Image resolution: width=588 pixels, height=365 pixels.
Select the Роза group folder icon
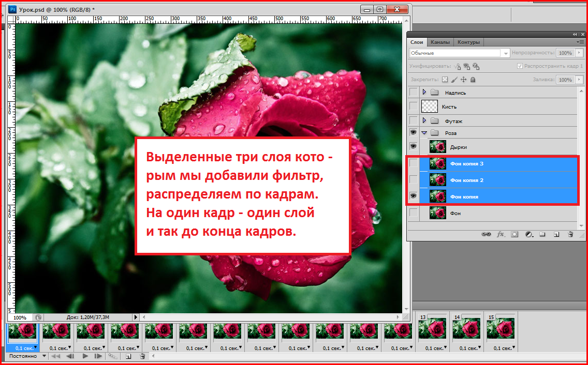coord(435,133)
